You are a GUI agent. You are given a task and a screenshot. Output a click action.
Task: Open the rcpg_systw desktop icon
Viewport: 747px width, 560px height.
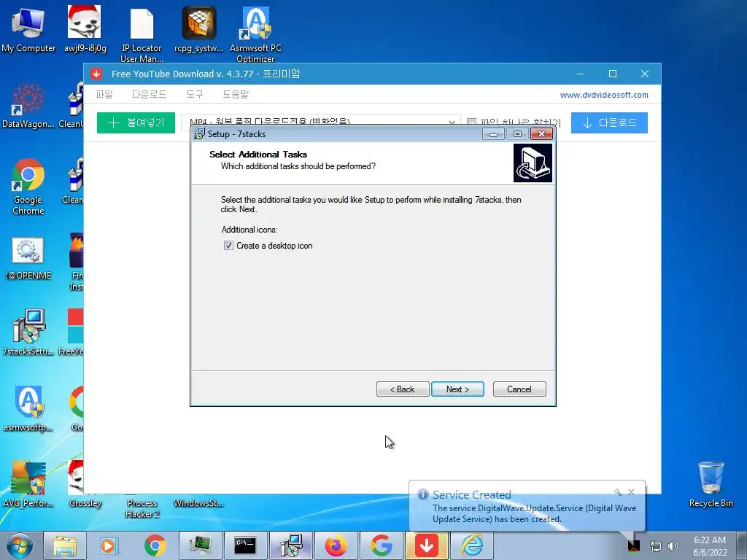click(x=198, y=28)
